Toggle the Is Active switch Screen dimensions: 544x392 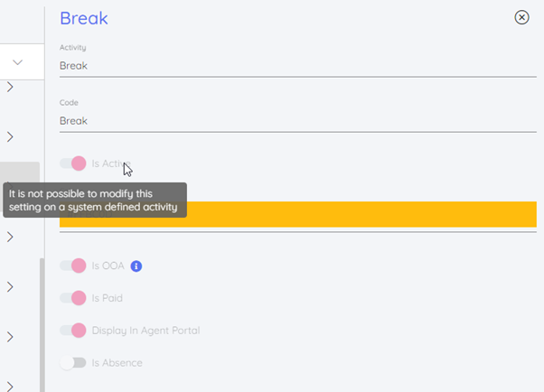[x=72, y=163]
